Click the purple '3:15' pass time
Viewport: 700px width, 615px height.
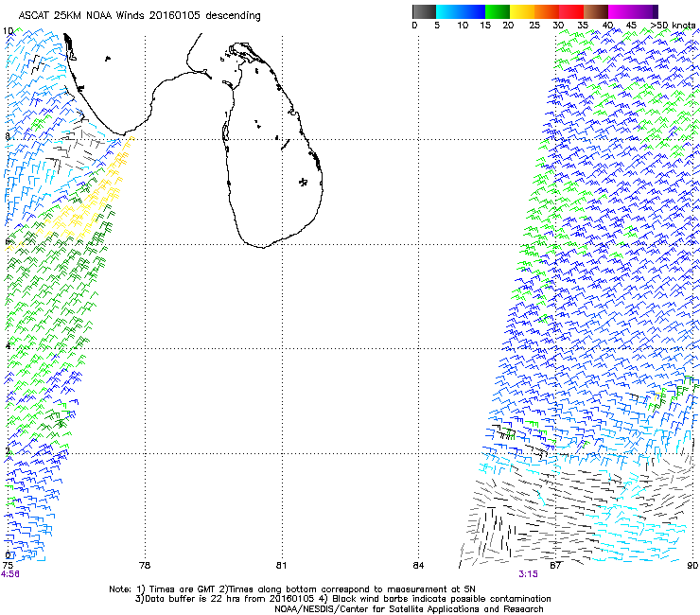[x=528, y=574]
